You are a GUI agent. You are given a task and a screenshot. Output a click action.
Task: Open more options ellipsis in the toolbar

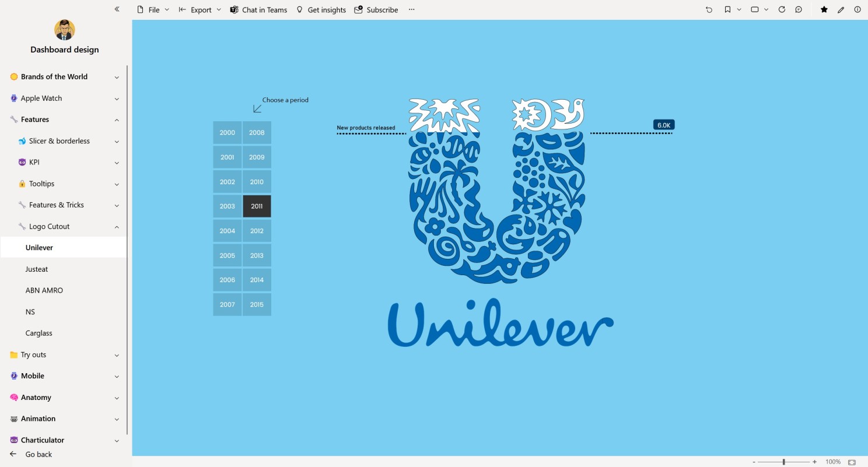[411, 9]
